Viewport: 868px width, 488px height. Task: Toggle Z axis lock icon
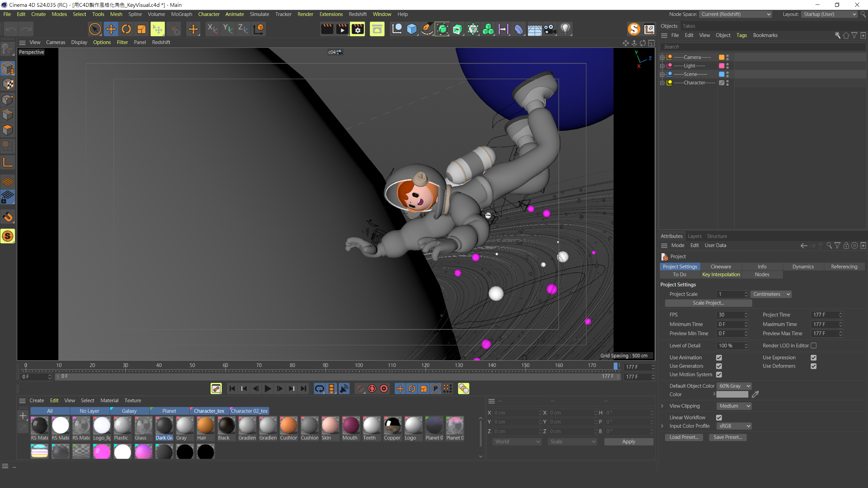(243, 29)
